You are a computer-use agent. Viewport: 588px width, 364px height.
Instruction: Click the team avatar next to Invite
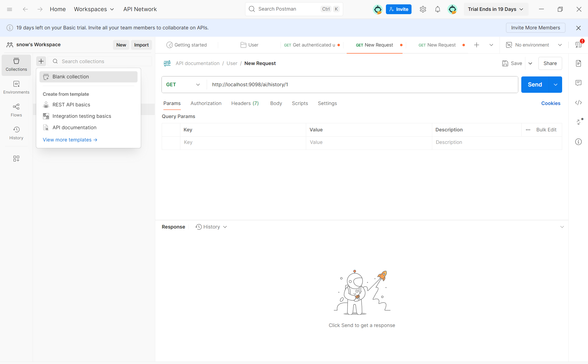(x=377, y=9)
